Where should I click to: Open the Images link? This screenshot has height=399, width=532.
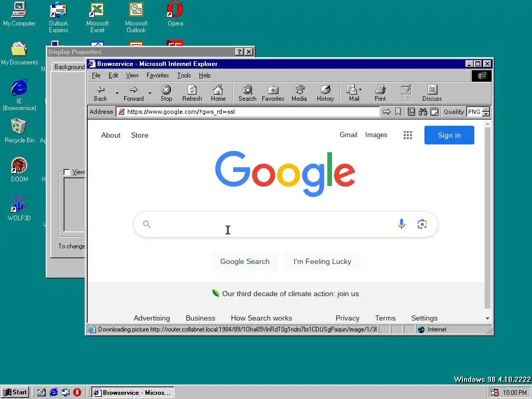coord(376,135)
